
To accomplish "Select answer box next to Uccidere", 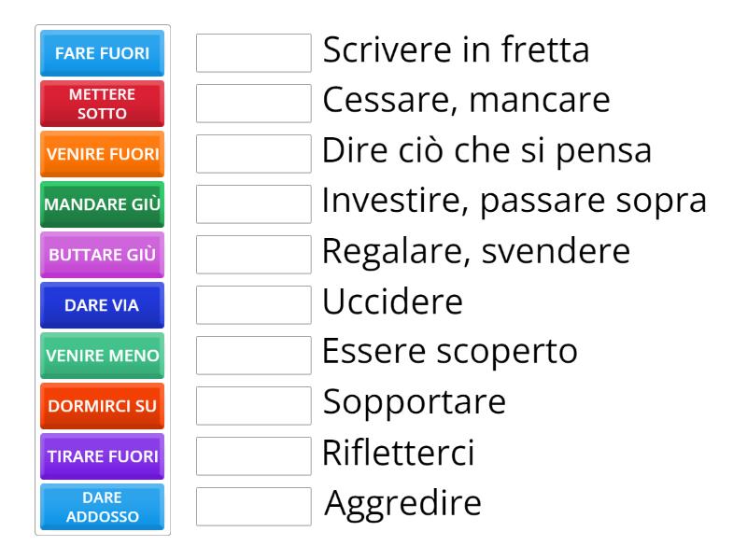I will click(x=254, y=305).
